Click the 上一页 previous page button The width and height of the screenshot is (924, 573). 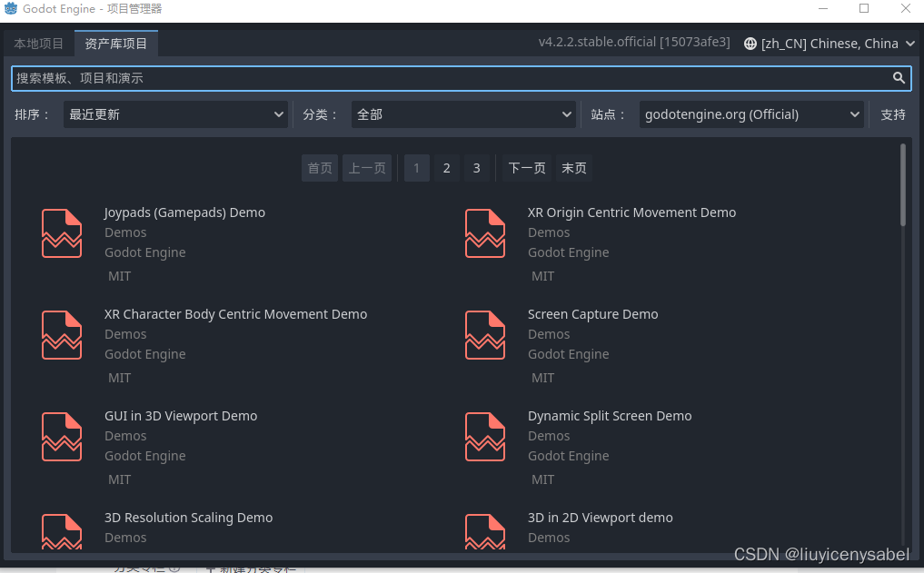pos(367,168)
